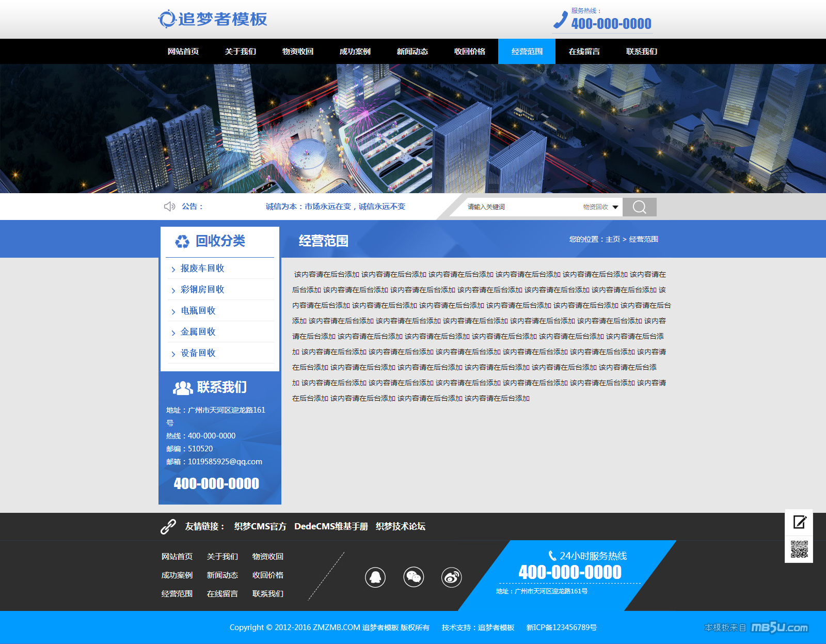Screen dimensions: 826x644
Task: Select 成功案例 in the top navigation
Action: click(355, 52)
